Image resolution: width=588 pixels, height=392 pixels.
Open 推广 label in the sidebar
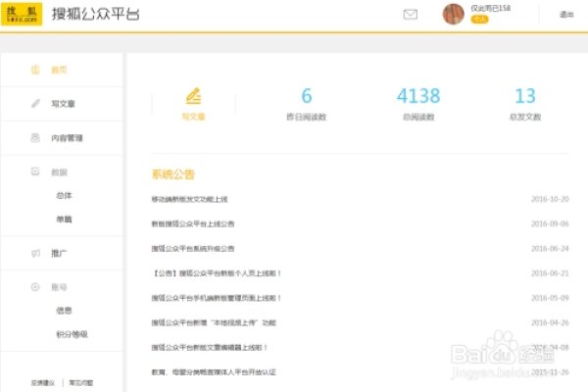59,253
